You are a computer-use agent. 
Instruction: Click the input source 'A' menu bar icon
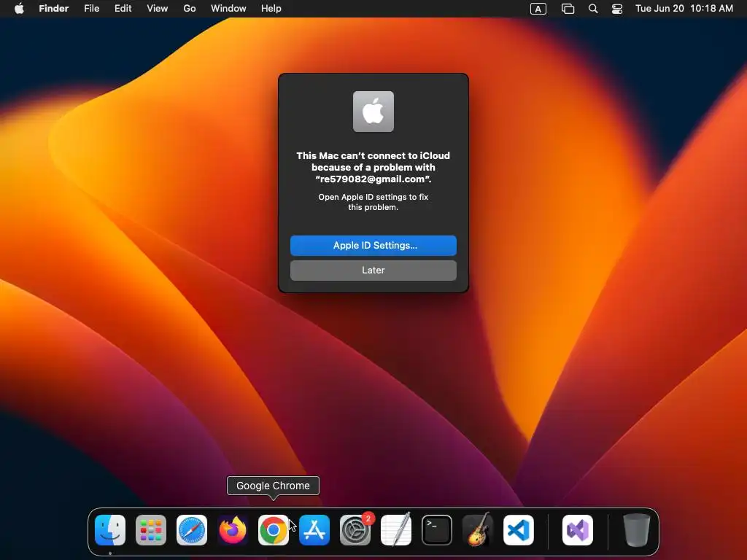pos(538,9)
